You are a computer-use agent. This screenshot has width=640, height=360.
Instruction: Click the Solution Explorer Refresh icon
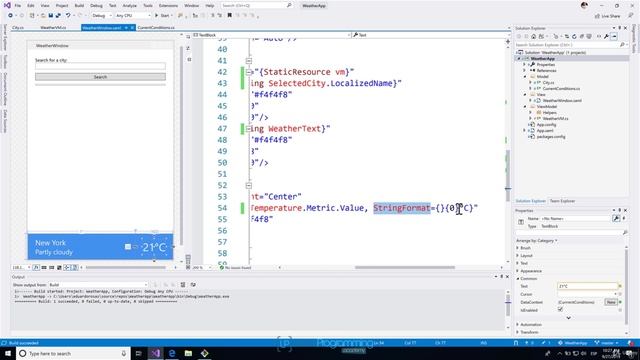coord(574,36)
